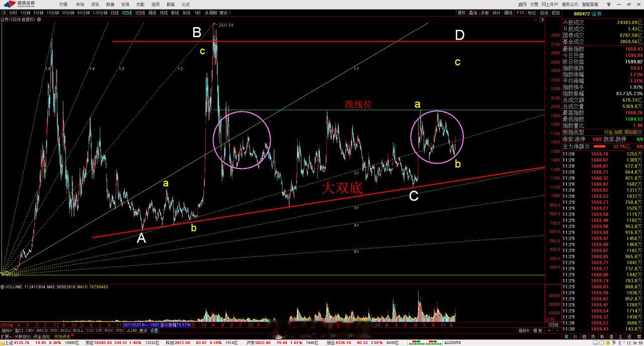This screenshot has width=644, height=346.
Task: Select the 60分钟 period
Action: click(84, 13)
